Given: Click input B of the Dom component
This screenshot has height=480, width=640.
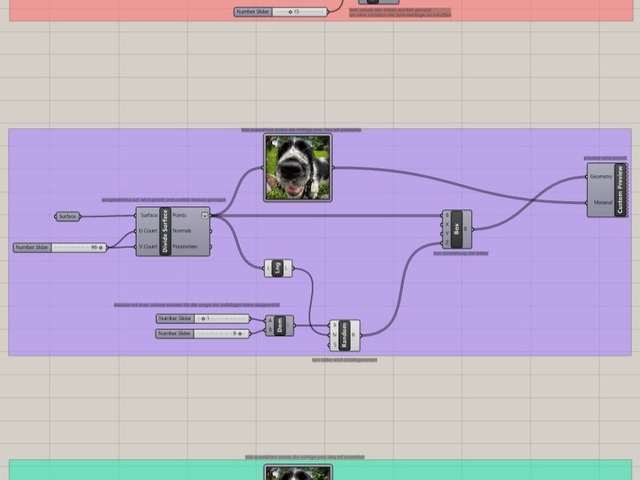Looking at the screenshot, I should click(270, 330).
